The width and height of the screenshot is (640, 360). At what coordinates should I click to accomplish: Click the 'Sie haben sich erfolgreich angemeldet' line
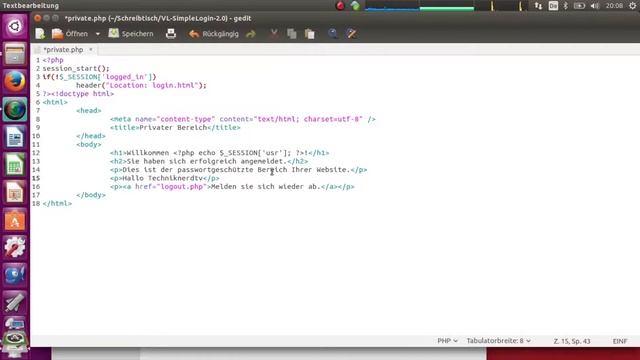pyautogui.click(x=209, y=162)
